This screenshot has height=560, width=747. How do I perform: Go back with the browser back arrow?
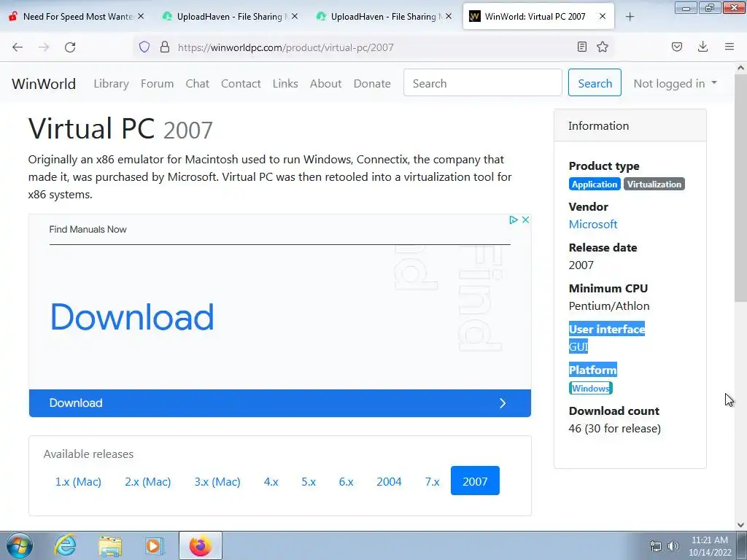point(18,47)
